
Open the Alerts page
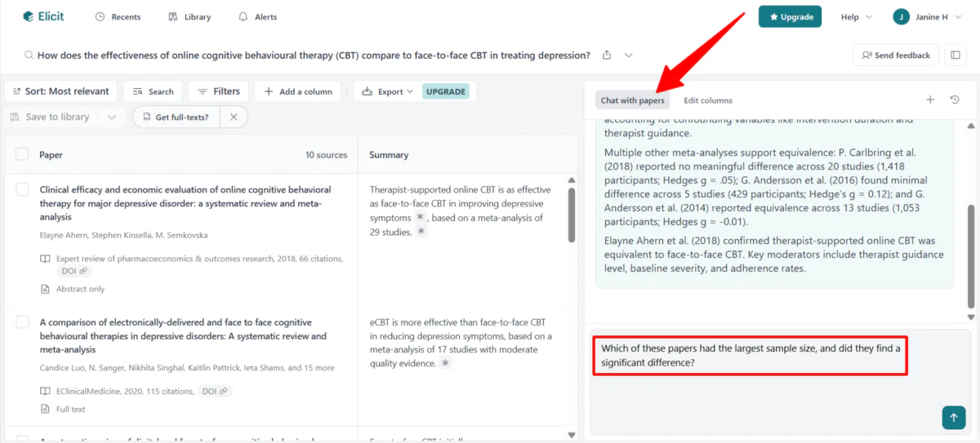[257, 16]
